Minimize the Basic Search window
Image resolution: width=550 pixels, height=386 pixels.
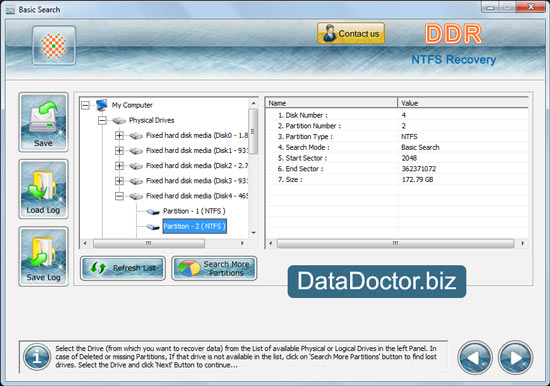(490, 6)
